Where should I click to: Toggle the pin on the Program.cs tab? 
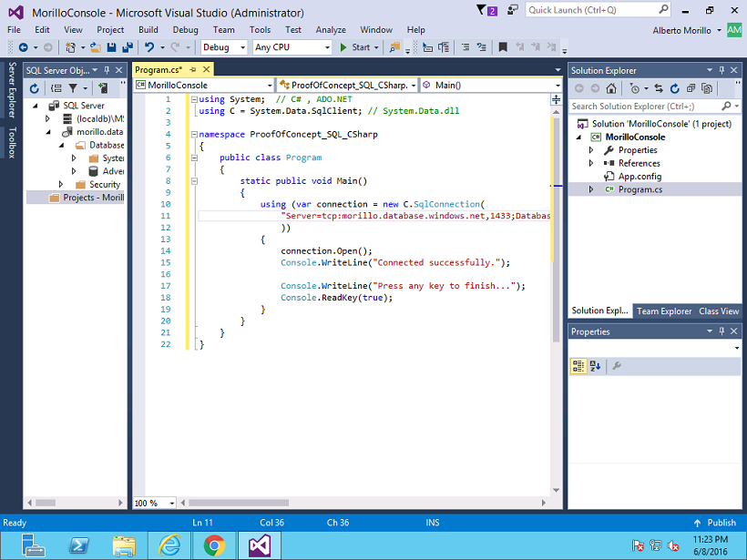193,69
